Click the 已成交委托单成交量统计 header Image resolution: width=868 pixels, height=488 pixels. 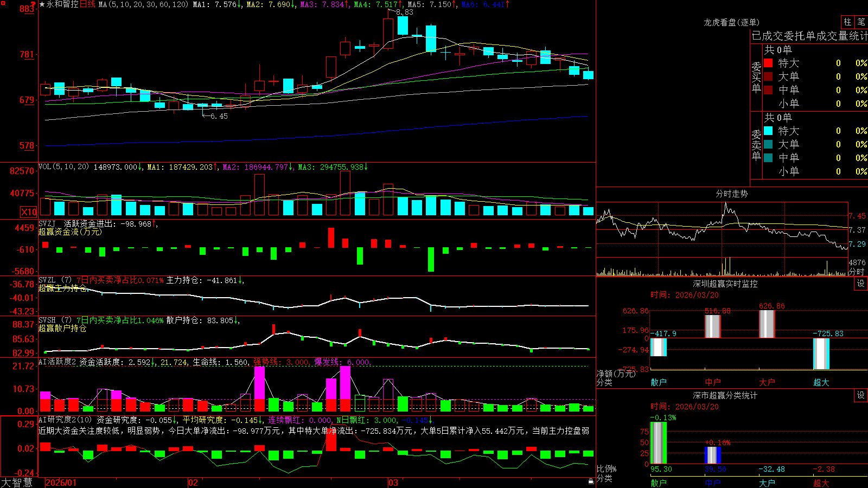click(809, 36)
